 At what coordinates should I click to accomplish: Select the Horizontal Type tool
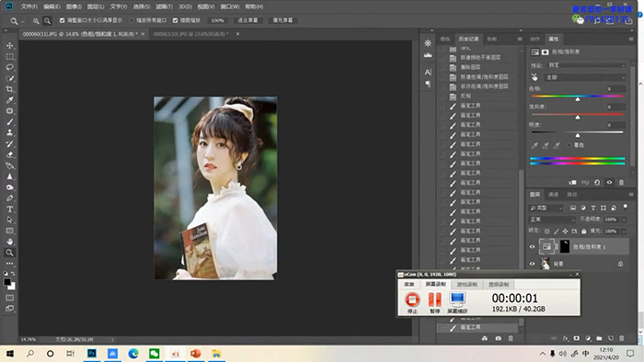pyautogui.click(x=10, y=209)
